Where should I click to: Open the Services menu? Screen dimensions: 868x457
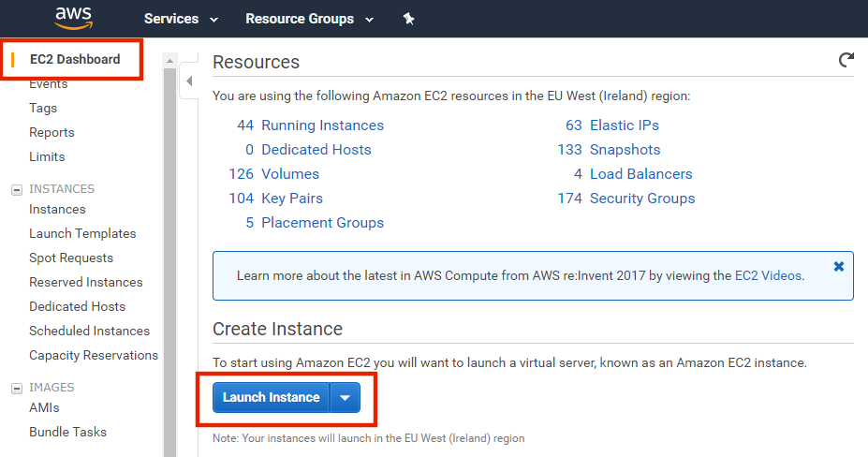[181, 19]
